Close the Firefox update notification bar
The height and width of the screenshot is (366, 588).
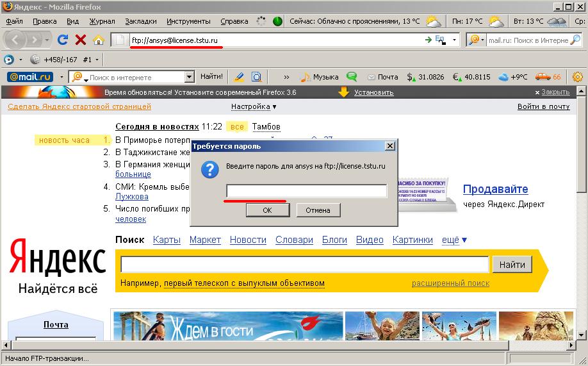pos(552,92)
